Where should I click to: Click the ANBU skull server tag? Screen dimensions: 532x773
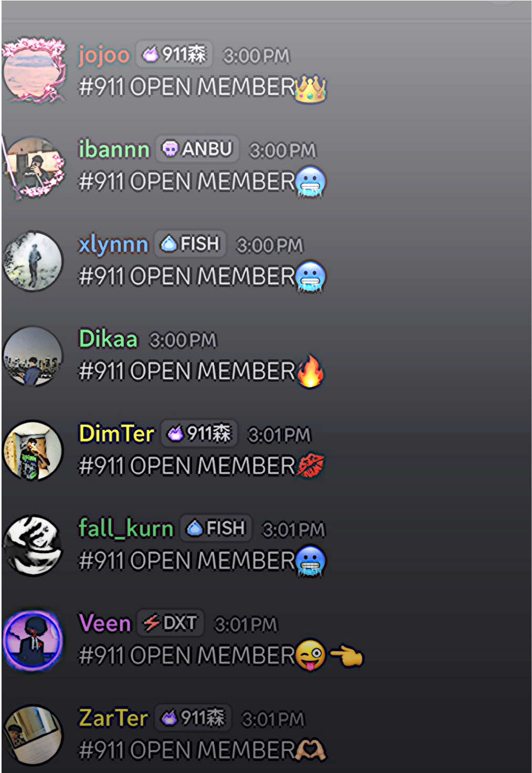[197, 149]
